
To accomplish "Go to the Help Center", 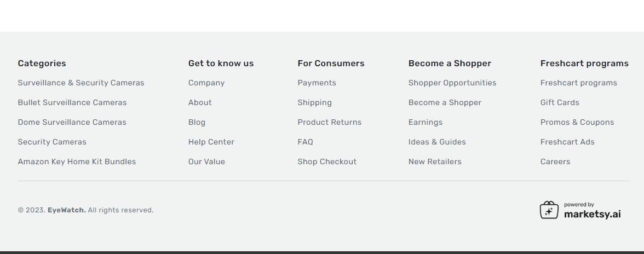I will click(211, 142).
